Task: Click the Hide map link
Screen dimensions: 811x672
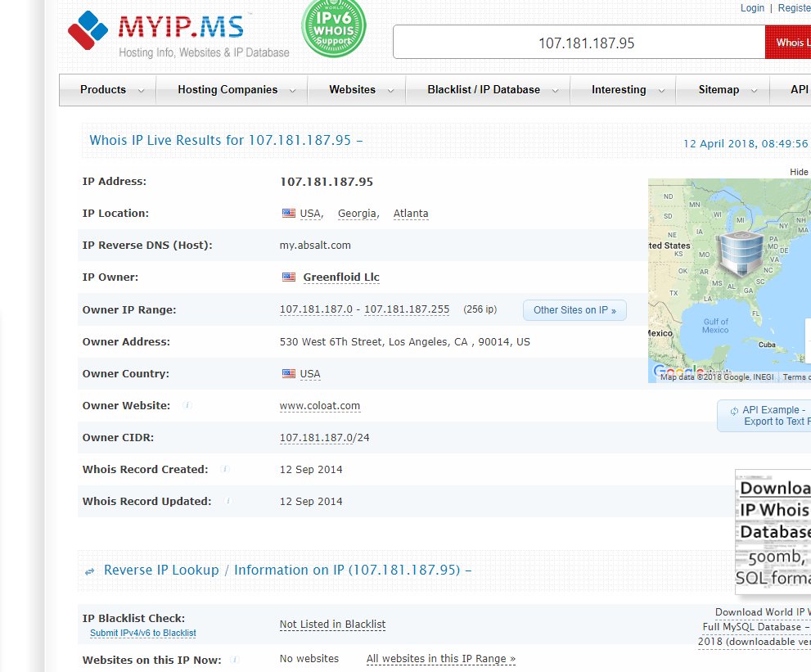Action: (x=799, y=172)
